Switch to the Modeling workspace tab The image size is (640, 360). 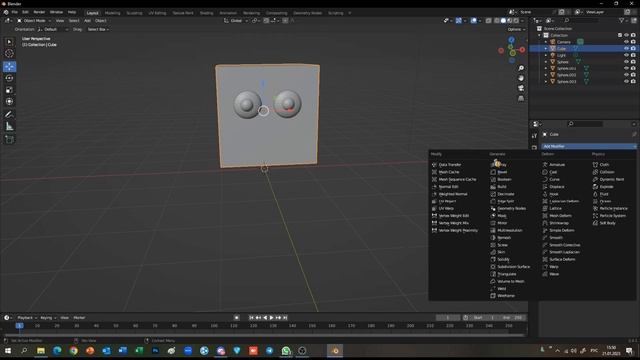112,13
